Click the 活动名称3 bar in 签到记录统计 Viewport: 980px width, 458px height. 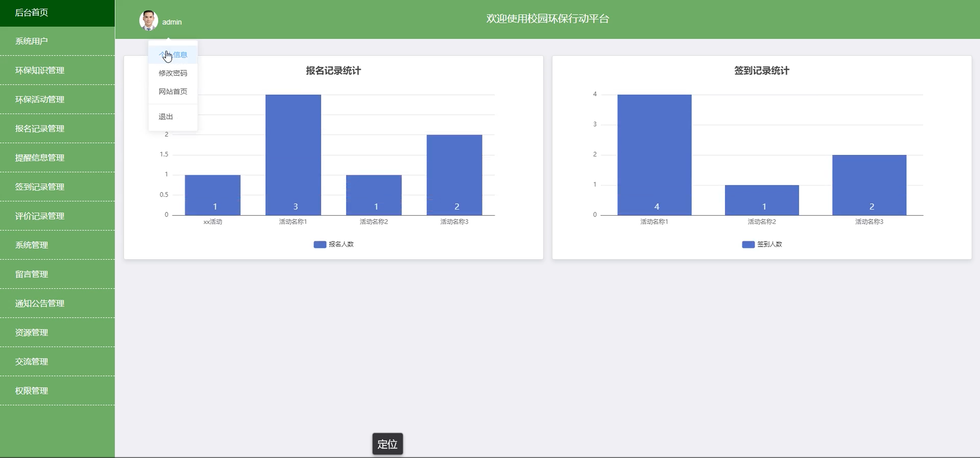click(x=869, y=185)
